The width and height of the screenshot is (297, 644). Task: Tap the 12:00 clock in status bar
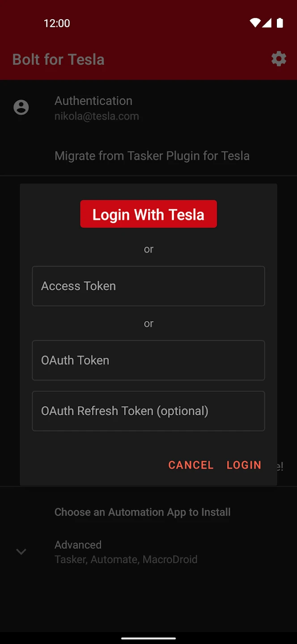pos(57,23)
